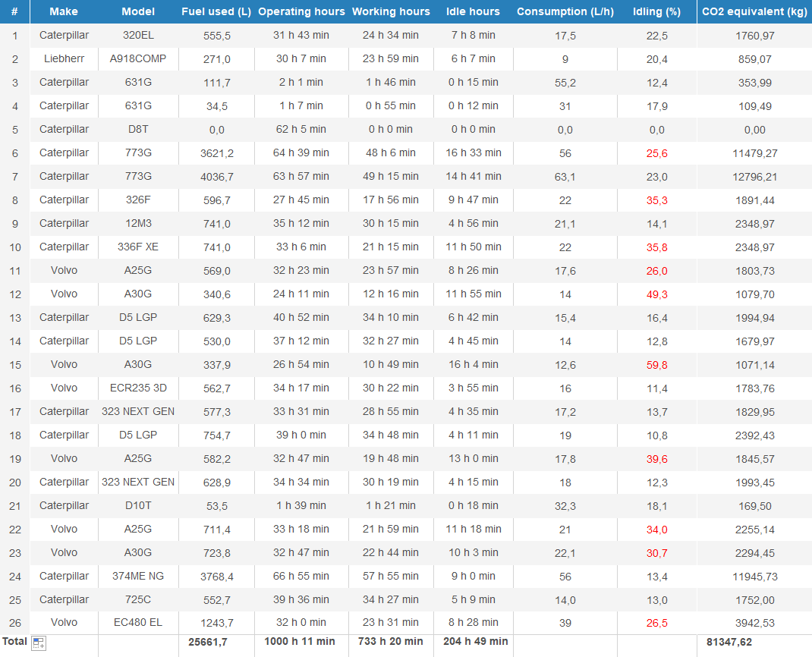Click fuel value 34,5
The width and height of the screenshot is (812, 657).
pos(217,106)
